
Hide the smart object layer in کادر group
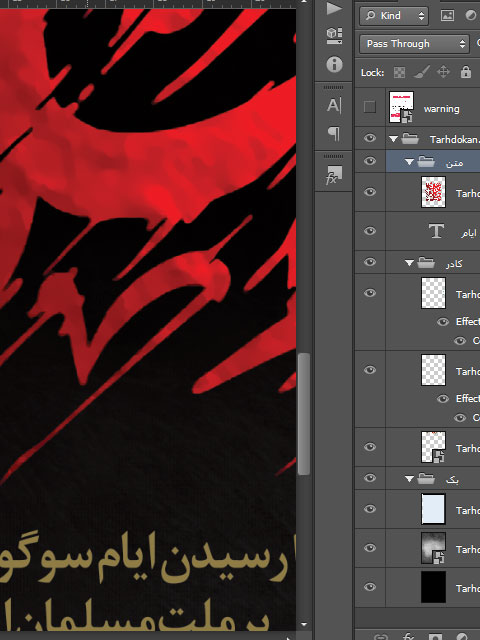[x=370, y=447]
